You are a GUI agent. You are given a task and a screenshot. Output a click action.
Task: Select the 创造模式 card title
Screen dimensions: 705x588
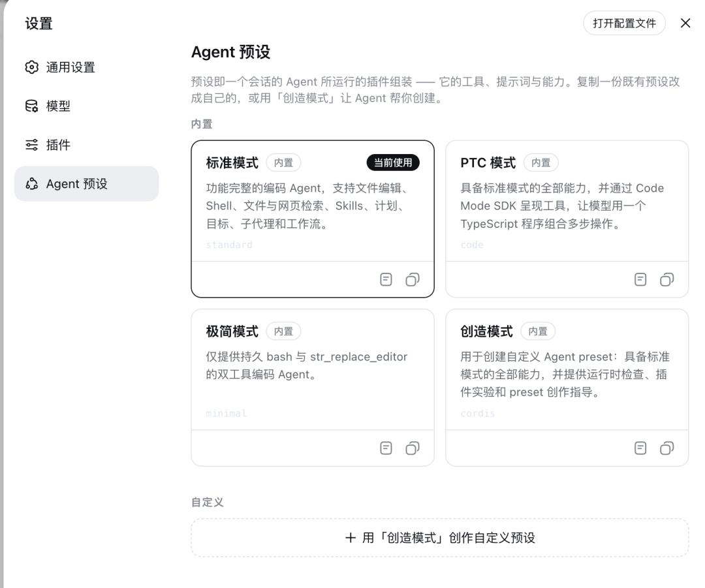486,332
